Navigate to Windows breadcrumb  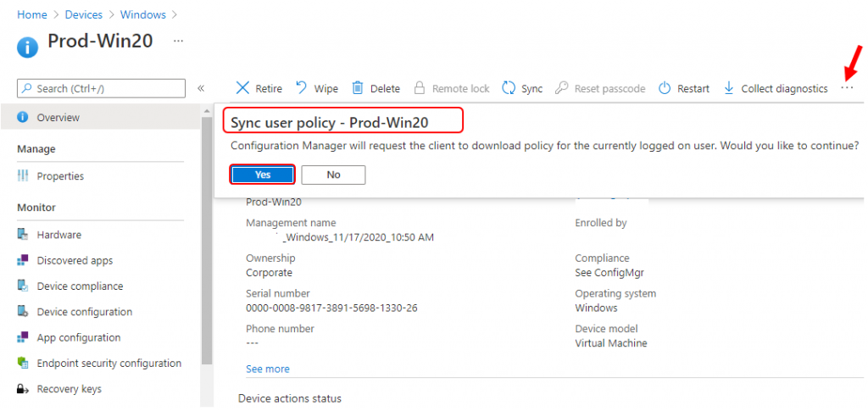point(142,14)
